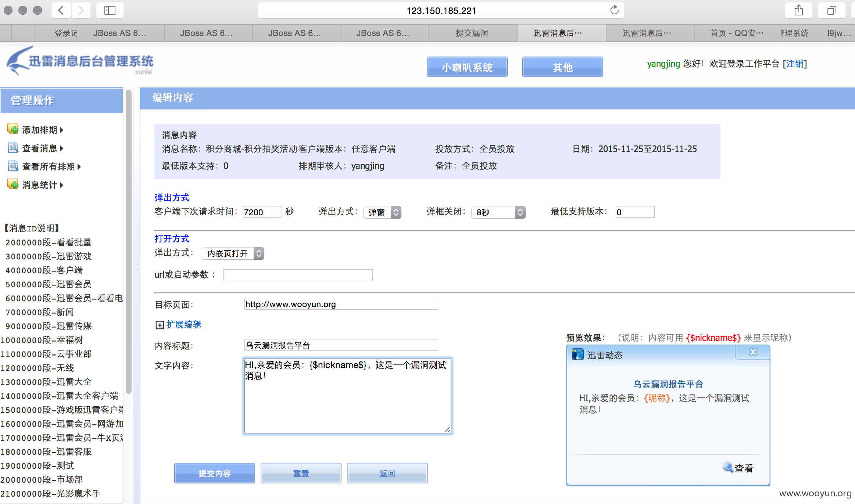
Task: Click the 迅雷消息后台管理系统 logo
Action: click(x=80, y=61)
